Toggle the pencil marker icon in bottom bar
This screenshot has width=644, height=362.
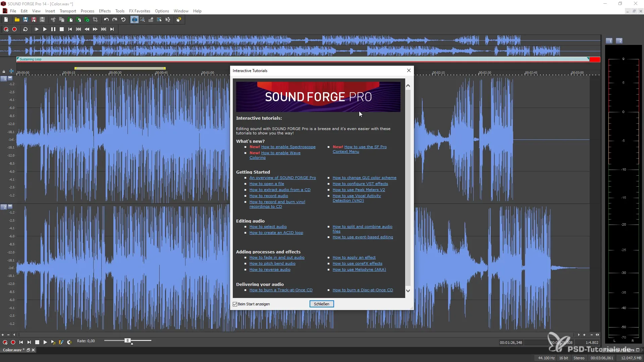[x=61, y=342]
